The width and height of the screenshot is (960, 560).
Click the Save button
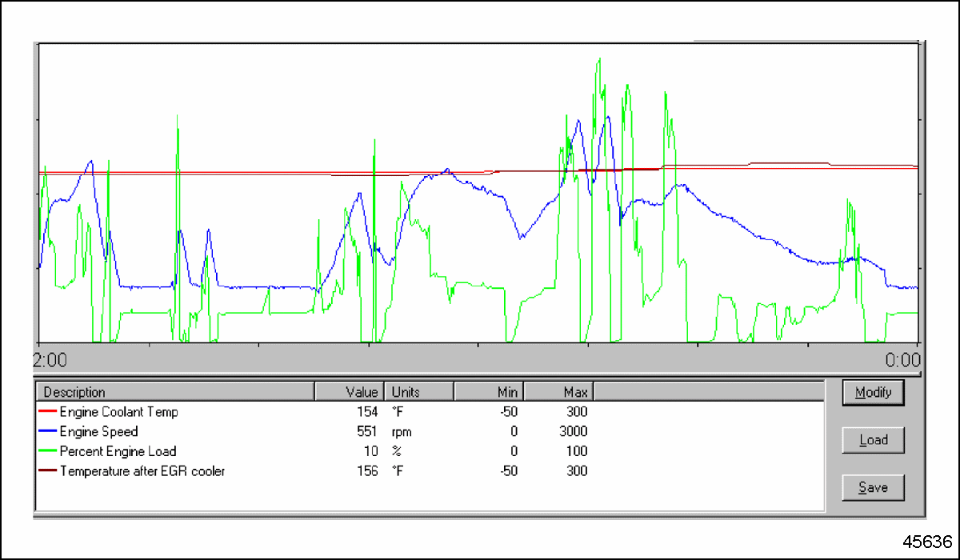(873, 487)
